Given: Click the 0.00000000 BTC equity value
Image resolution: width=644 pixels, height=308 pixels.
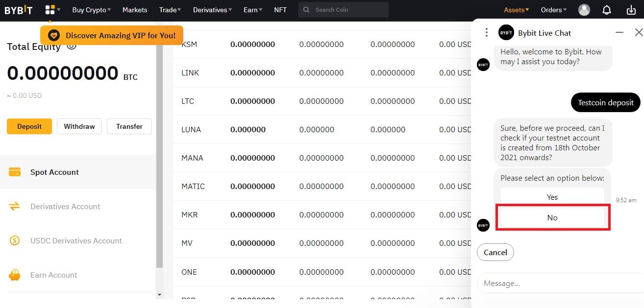Looking at the screenshot, I should click(72, 73).
